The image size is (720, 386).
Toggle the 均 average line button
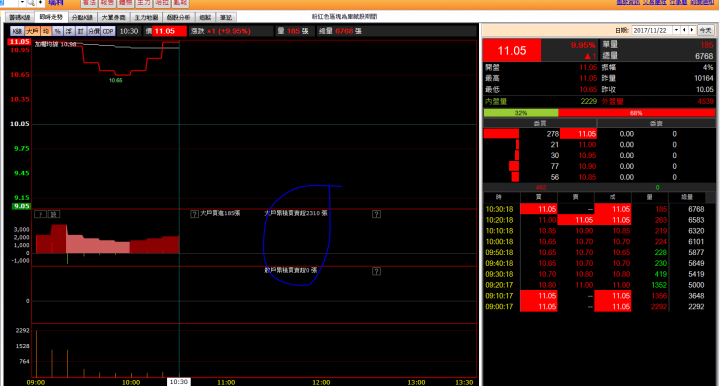click(46, 31)
